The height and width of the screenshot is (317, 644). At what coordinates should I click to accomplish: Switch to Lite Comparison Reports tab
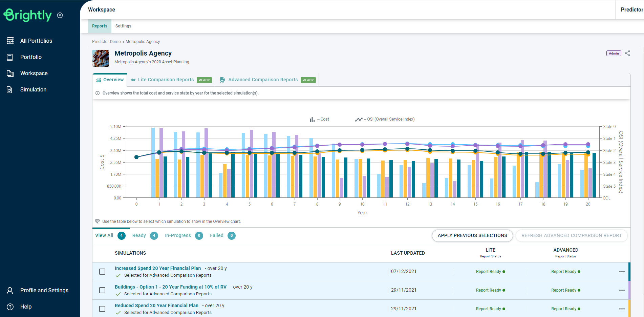166,80
